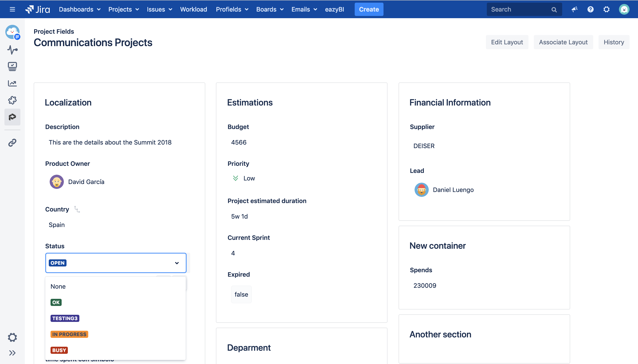This screenshot has width=638, height=364.
Task: Click David García's avatar
Action: (x=57, y=182)
